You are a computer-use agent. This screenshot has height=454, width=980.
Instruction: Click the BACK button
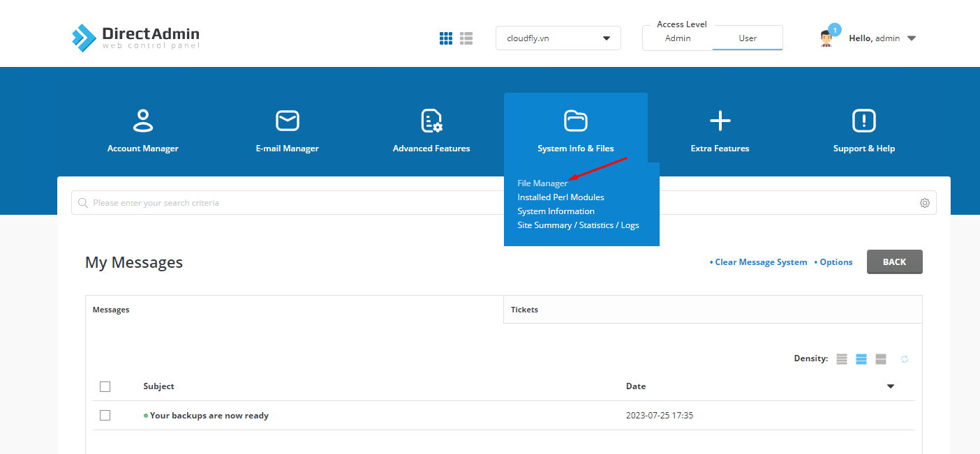(x=894, y=262)
